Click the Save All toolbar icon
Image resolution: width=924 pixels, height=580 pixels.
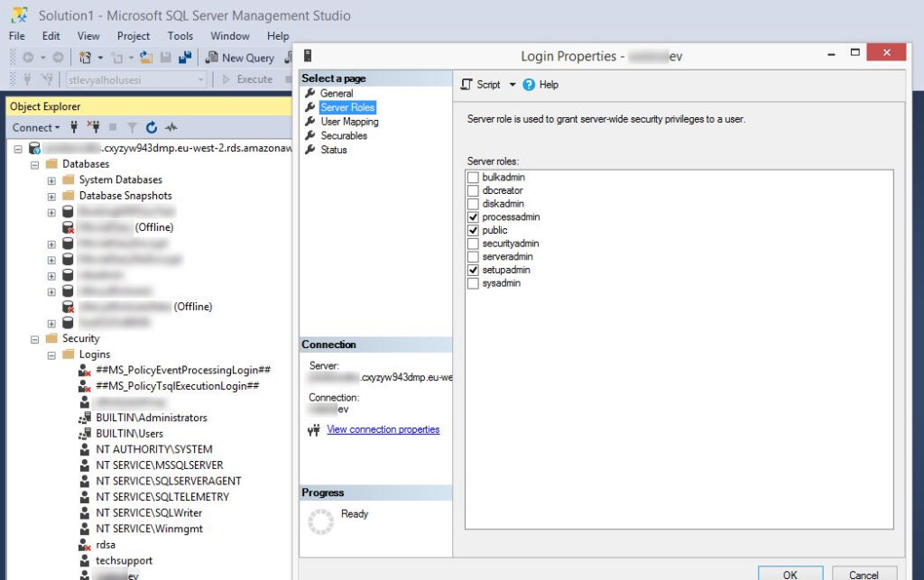click(185, 58)
